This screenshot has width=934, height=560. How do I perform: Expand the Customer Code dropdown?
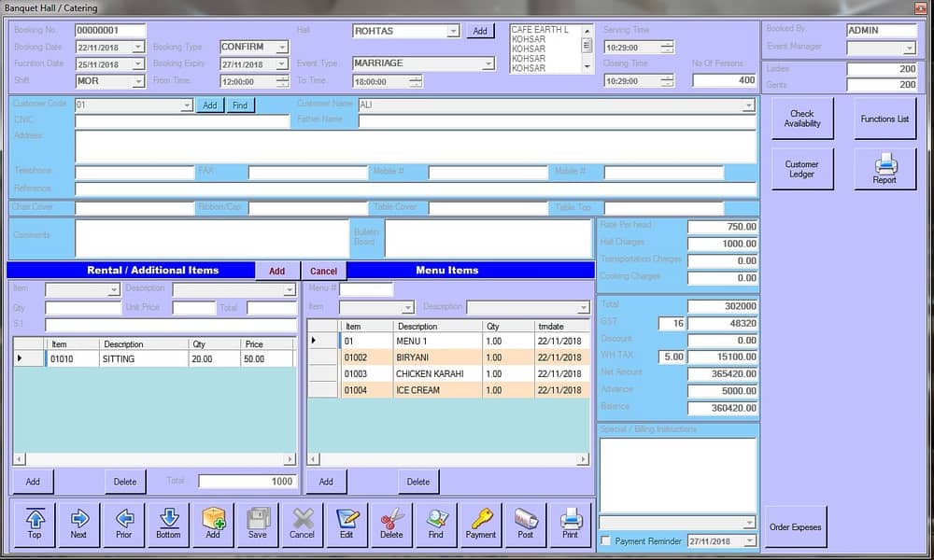pyautogui.click(x=187, y=105)
